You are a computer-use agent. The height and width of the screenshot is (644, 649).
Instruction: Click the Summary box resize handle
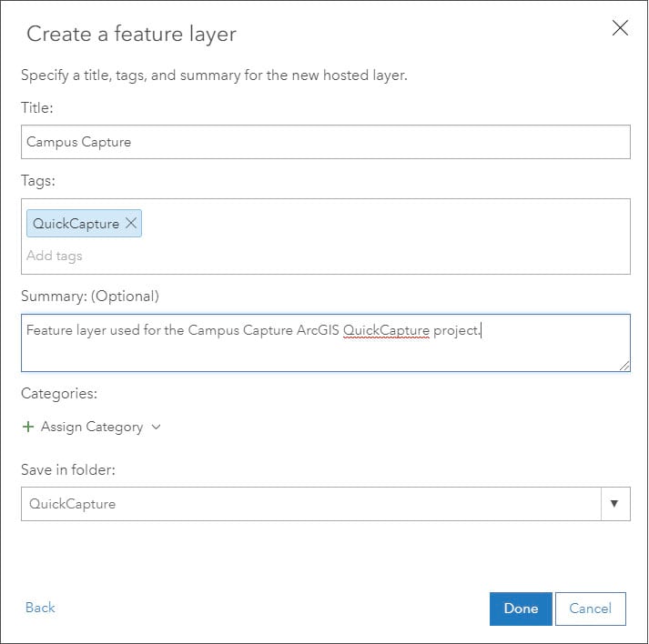click(624, 366)
